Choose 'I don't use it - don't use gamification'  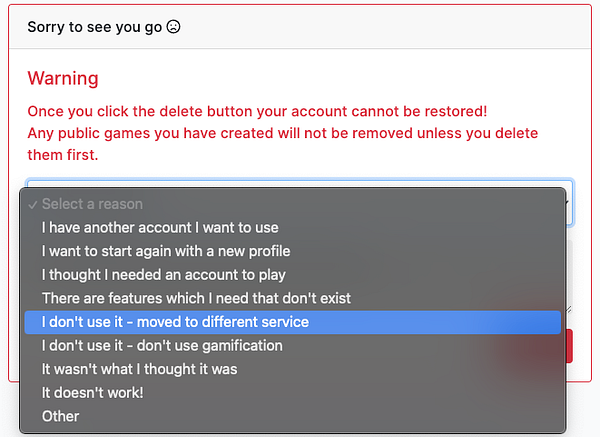pos(162,345)
